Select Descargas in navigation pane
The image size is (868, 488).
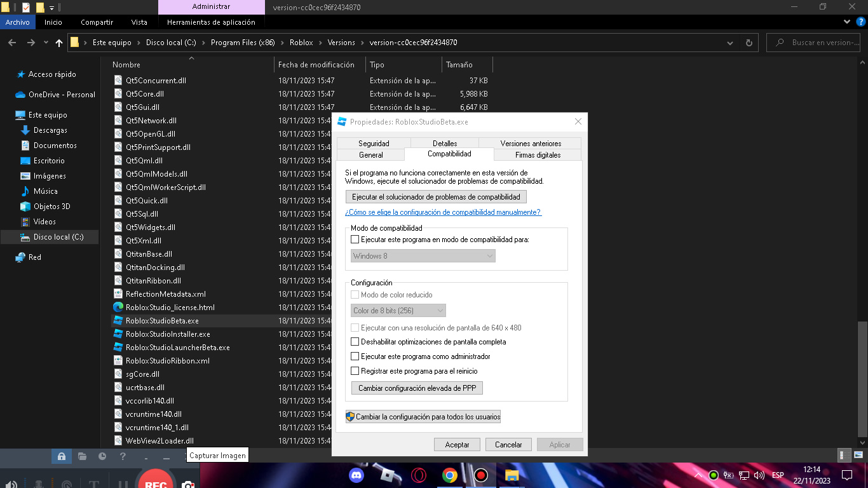(50, 130)
